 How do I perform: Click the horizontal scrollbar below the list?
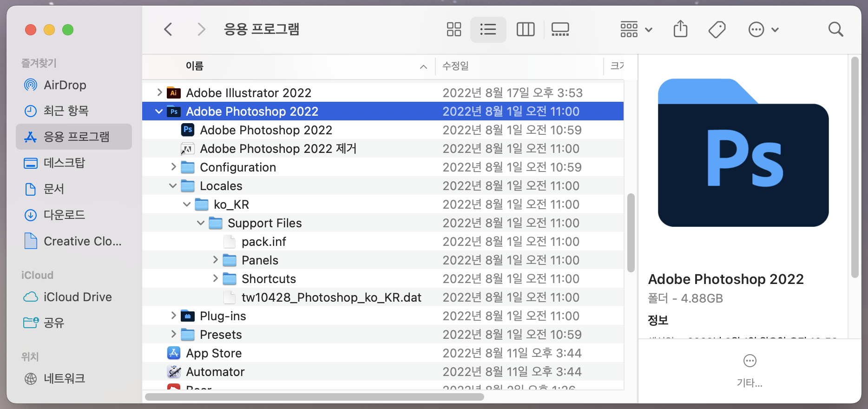(315, 397)
